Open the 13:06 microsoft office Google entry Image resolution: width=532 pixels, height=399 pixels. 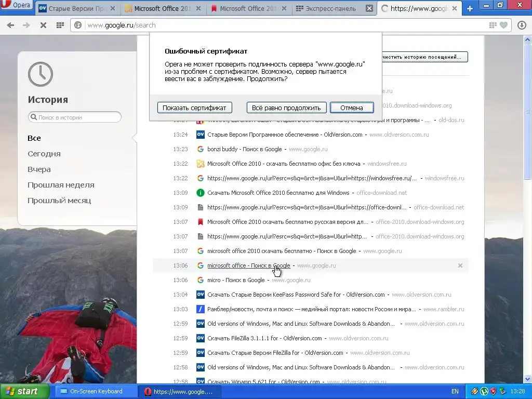pyautogui.click(x=249, y=265)
